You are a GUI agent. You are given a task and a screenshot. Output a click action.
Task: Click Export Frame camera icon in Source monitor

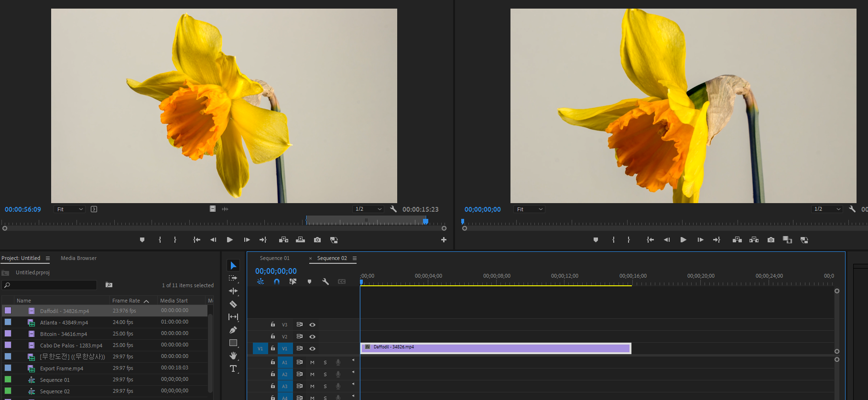[317, 240]
